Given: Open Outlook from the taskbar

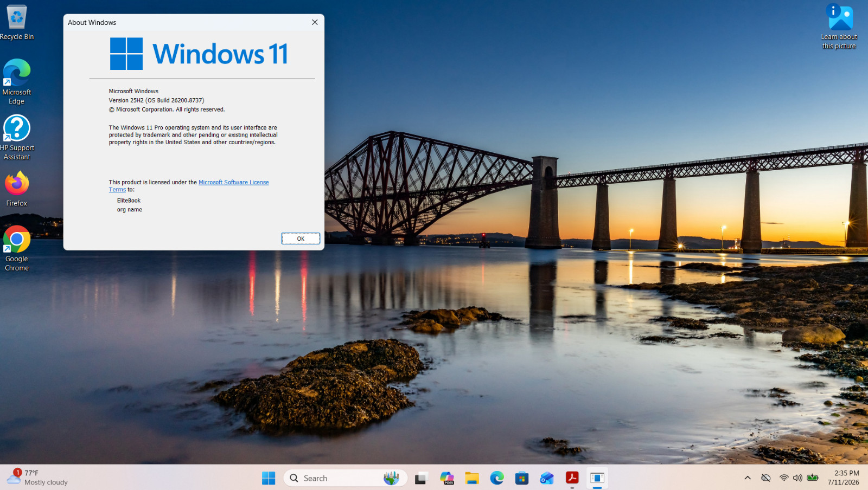Looking at the screenshot, I should (547, 478).
